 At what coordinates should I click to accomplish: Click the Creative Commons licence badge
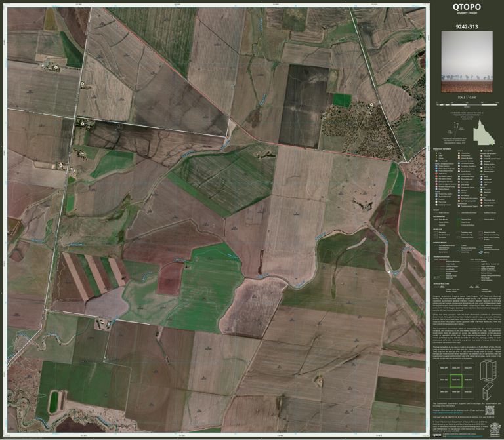coord(437,435)
